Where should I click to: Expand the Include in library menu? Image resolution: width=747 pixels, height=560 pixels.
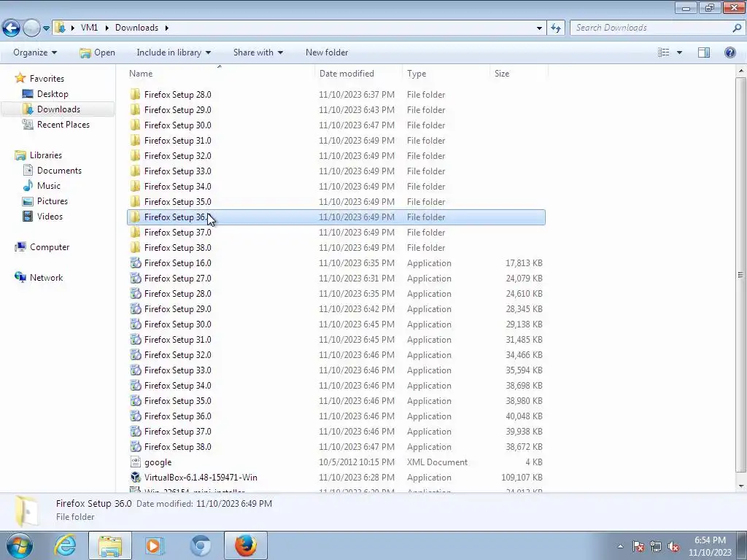tap(174, 52)
